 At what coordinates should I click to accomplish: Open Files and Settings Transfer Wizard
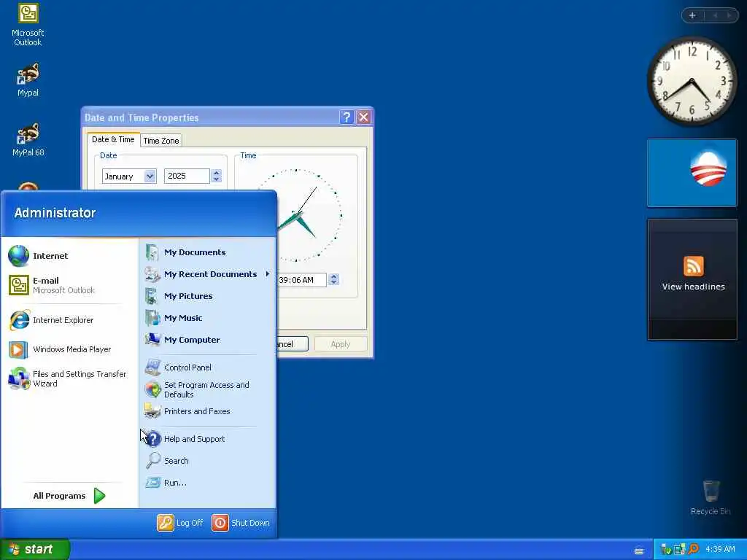tap(69, 378)
